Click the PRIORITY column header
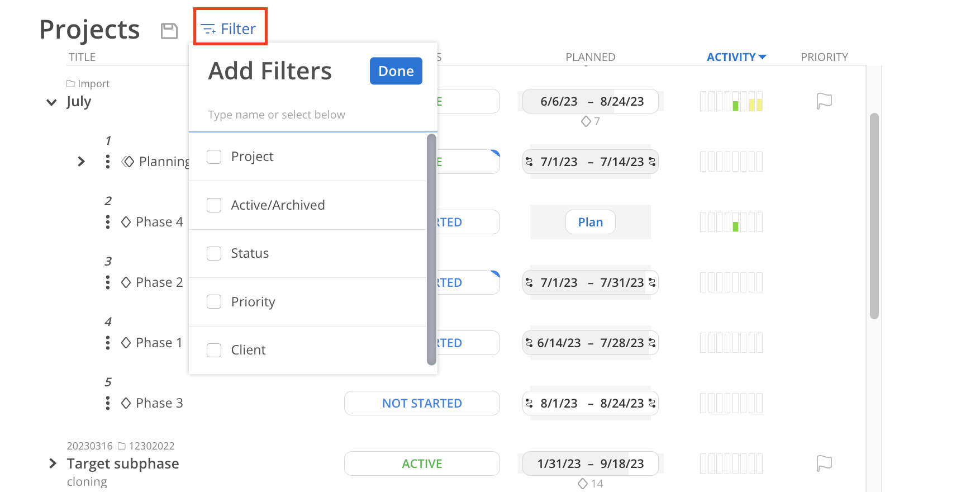 tap(824, 57)
